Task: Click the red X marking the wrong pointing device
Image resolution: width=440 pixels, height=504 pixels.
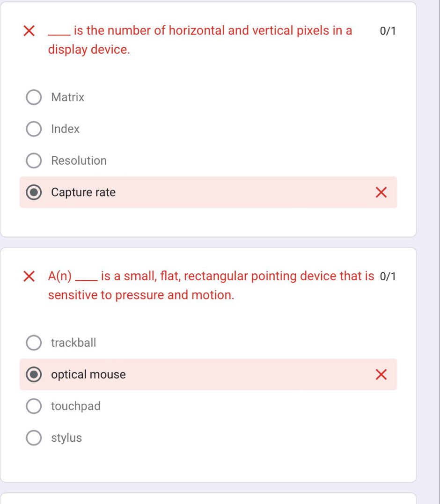Action: coord(381,374)
